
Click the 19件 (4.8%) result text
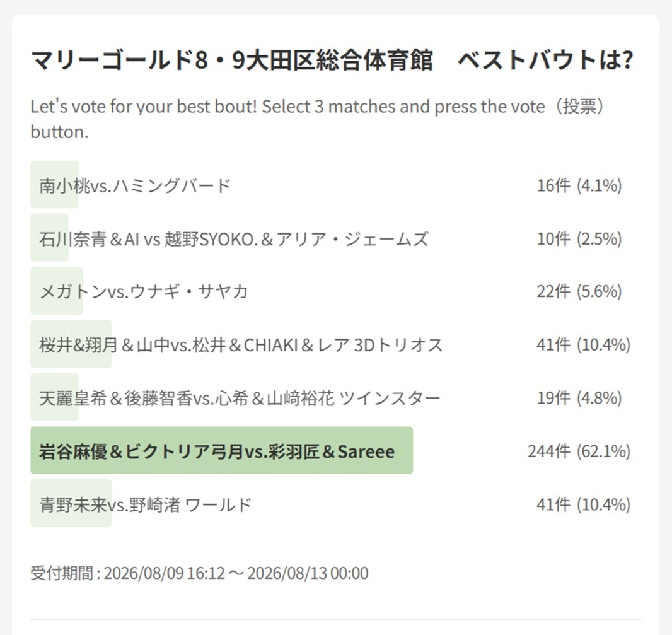[579, 398]
